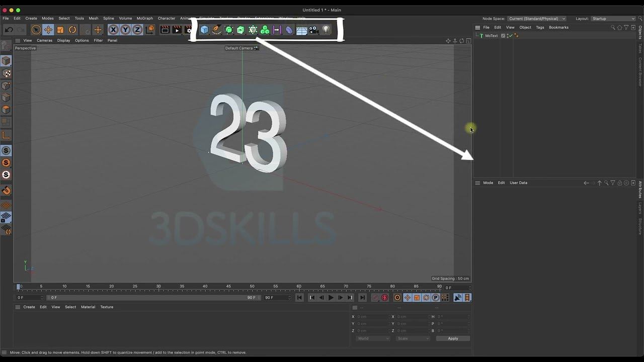644x362 pixels.
Task: Open the MoGraph menu
Action: (144, 19)
